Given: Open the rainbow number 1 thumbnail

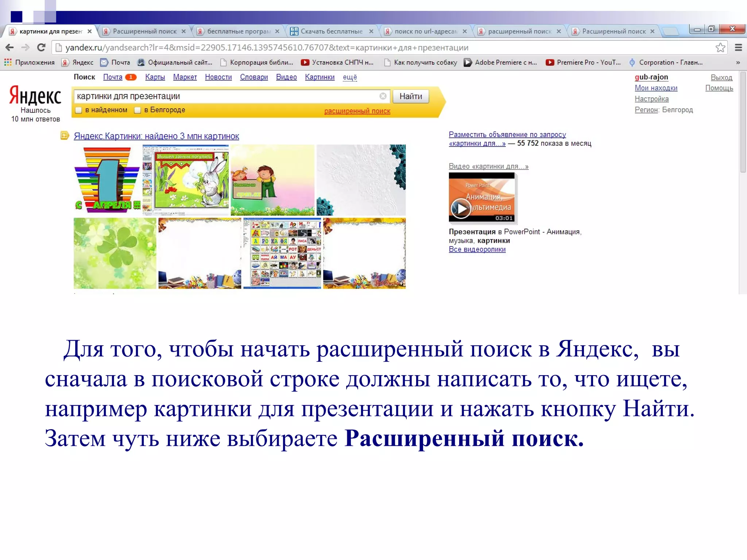Looking at the screenshot, I should pos(107,180).
